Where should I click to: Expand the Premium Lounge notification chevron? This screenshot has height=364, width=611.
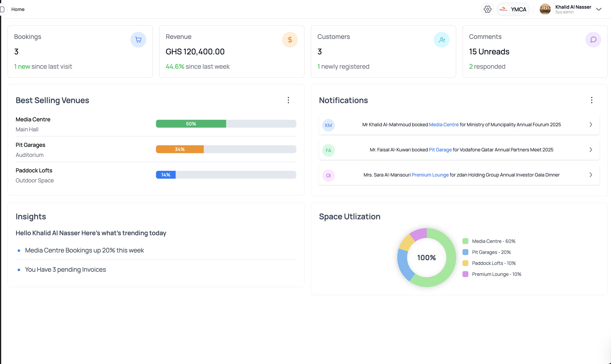(591, 175)
